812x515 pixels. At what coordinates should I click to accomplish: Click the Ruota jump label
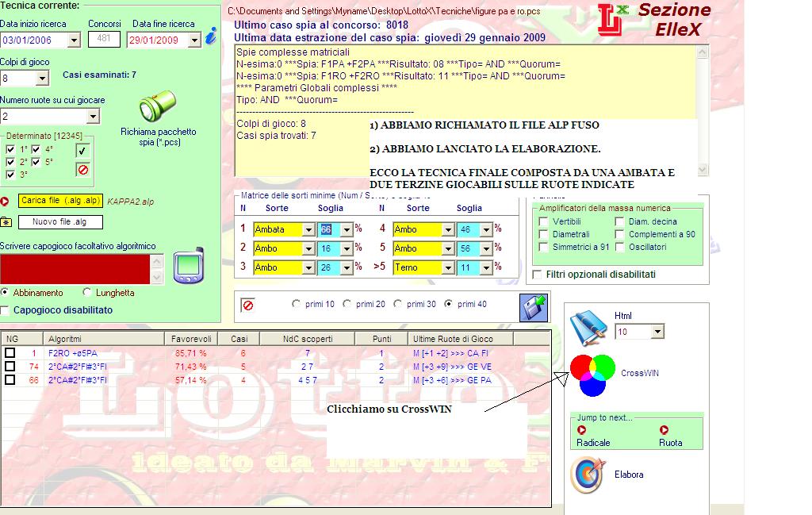tap(671, 443)
